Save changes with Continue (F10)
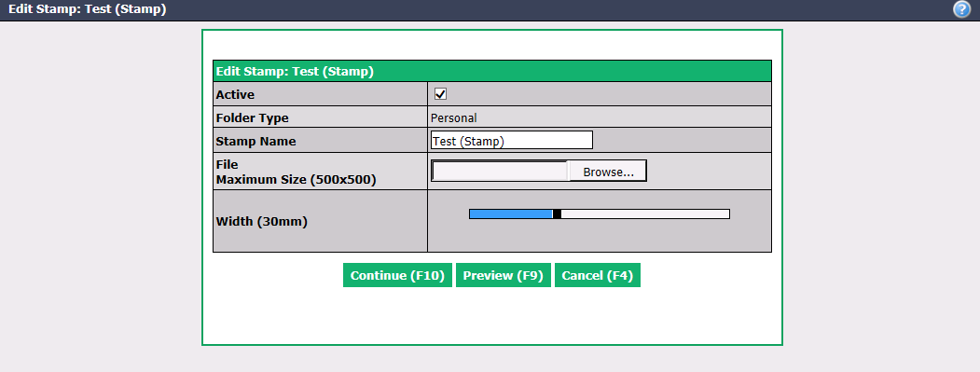Screen dimensions: 980x372 point(397,275)
